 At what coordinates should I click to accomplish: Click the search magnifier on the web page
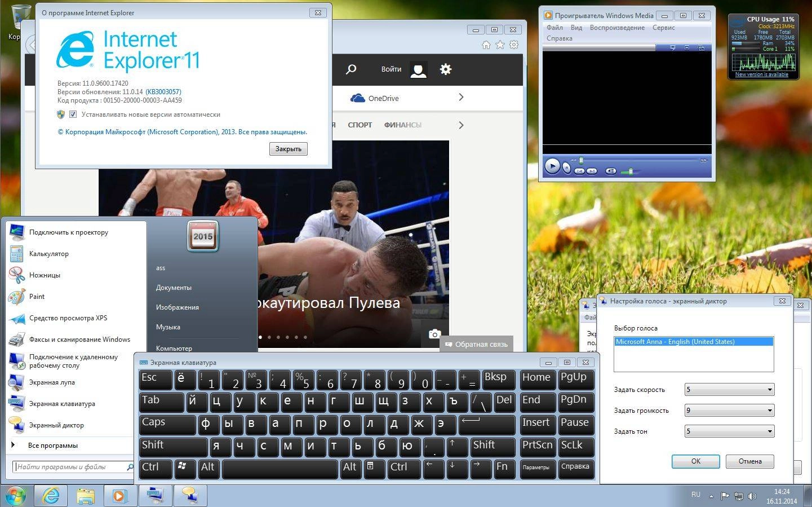pyautogui.click(x=351, y=69)
